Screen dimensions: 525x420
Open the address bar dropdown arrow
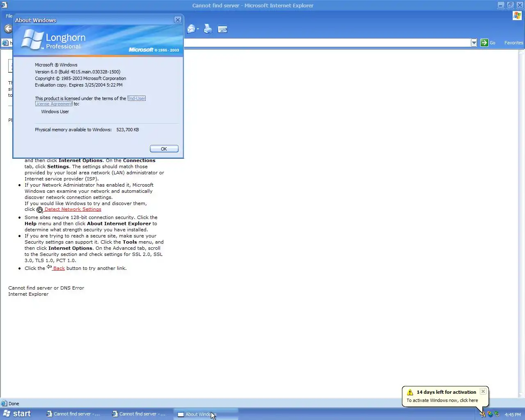(474, 43)
